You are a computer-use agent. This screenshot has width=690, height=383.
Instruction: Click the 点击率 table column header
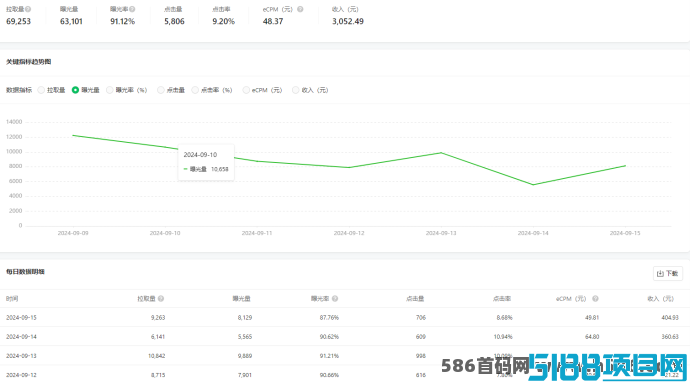[502, 298]
